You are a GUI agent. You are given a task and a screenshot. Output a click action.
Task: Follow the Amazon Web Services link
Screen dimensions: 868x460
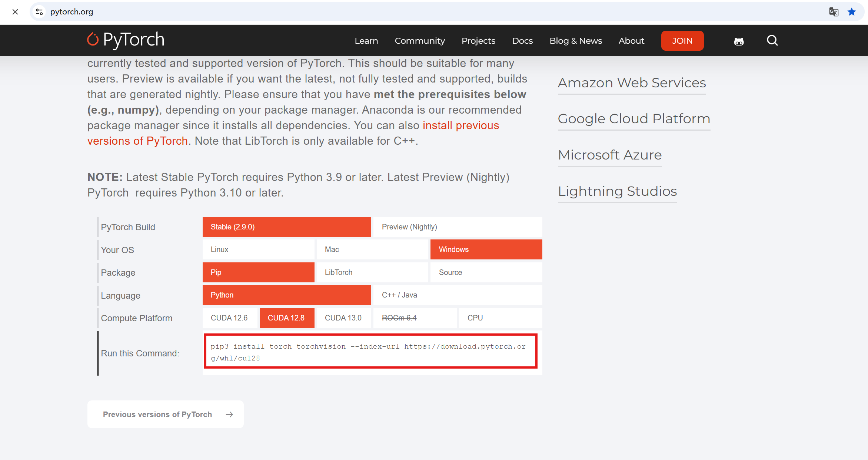[632, 83]
